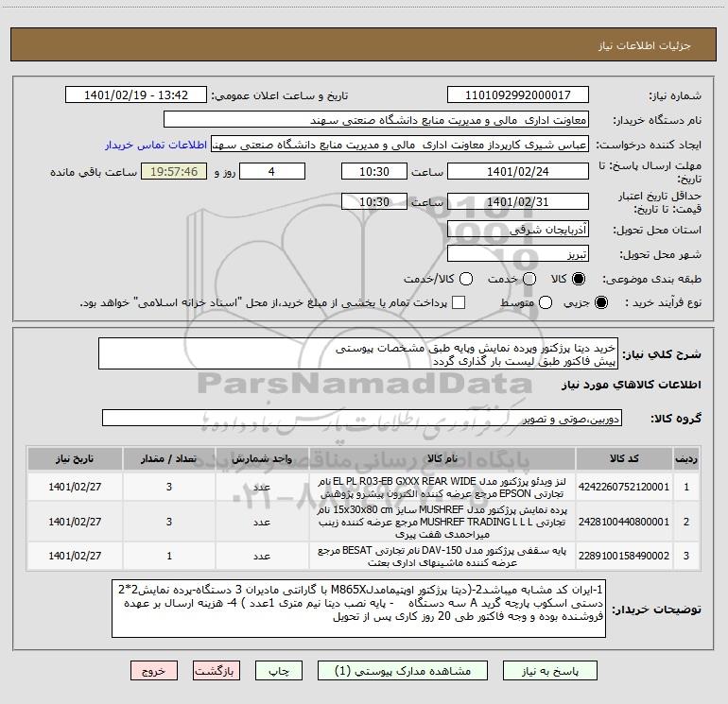Viewport: 728px width, 704px height.
Task: Click the time field beside 1401/02/31
Action: coord(374,201)
